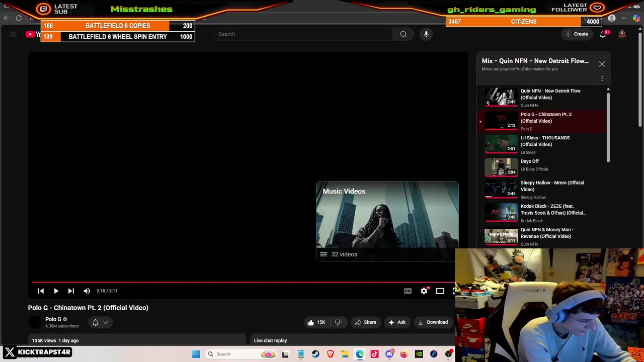Toggle closed captions in the player
644x362 pixels.
tap(408, 291)
